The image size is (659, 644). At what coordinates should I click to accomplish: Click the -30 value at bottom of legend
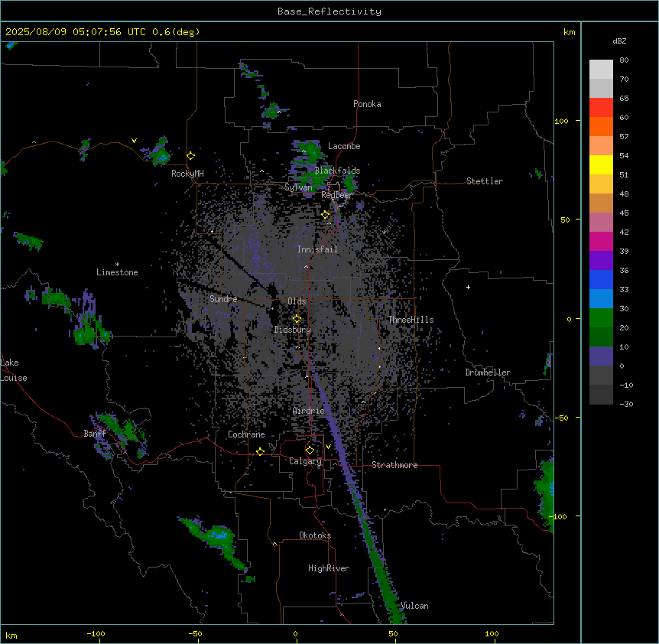[x=626, y=405]
